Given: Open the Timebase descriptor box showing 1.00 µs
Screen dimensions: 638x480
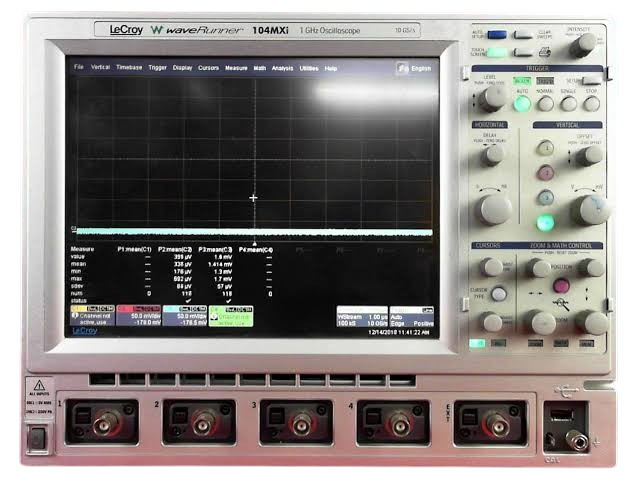Looking at the screenshot, I should pyautogui.click(x=362, y=316).
